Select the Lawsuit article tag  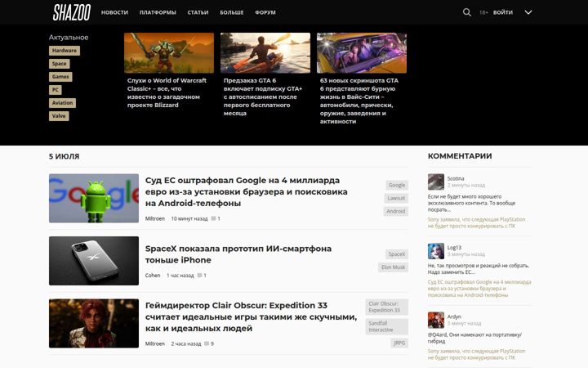coord(396,198)
